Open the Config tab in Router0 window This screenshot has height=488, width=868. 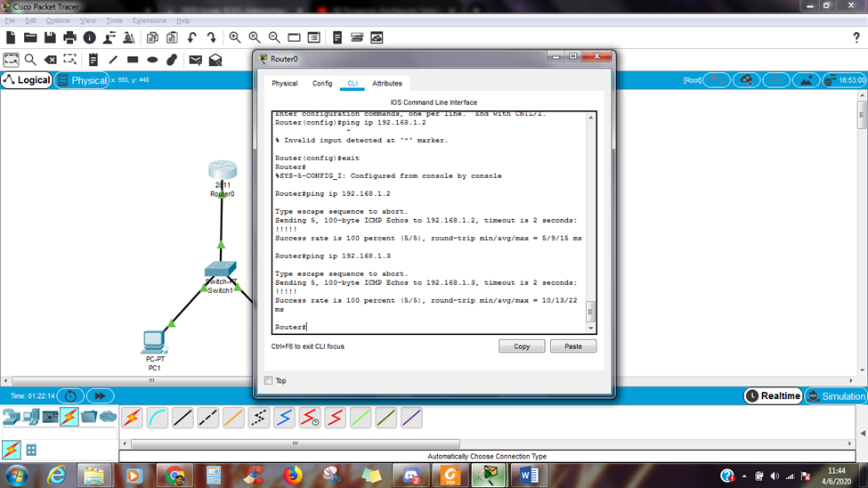pyautogui.click(x=322, y=83)
